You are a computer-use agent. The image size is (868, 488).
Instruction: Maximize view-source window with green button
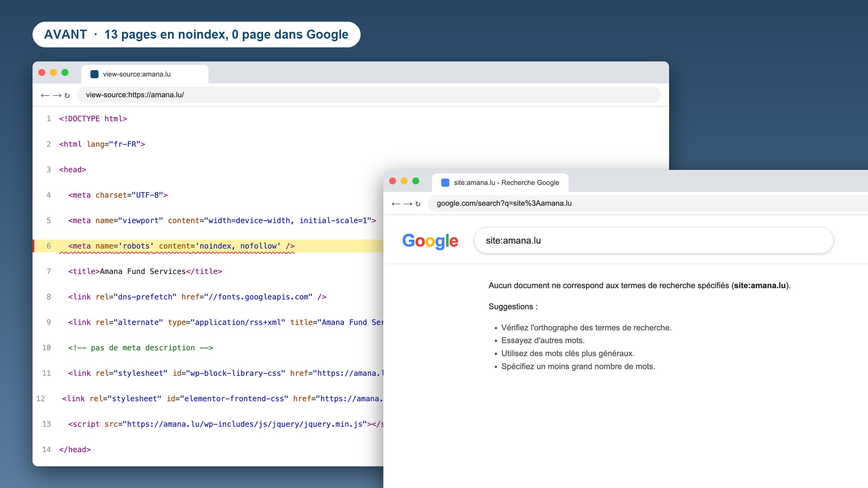(x=65, y=73)
